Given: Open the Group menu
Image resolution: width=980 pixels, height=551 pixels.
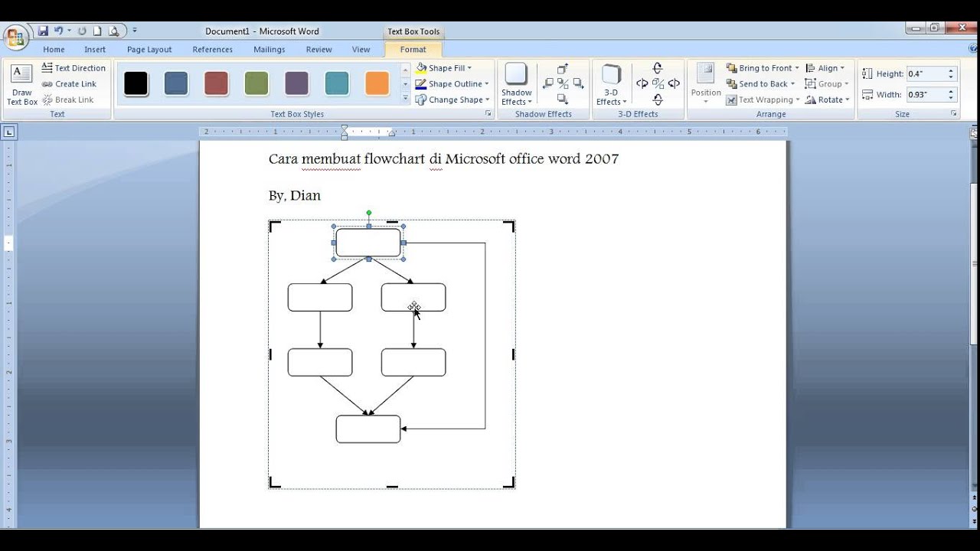Looking at the screenshot, I should click(827, 84).
